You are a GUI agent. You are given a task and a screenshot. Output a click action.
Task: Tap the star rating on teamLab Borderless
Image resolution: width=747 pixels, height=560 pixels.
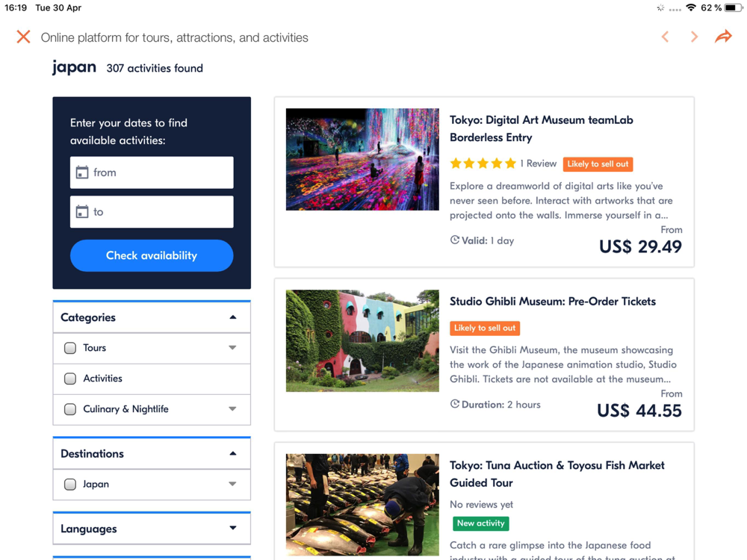pos(483,164)
